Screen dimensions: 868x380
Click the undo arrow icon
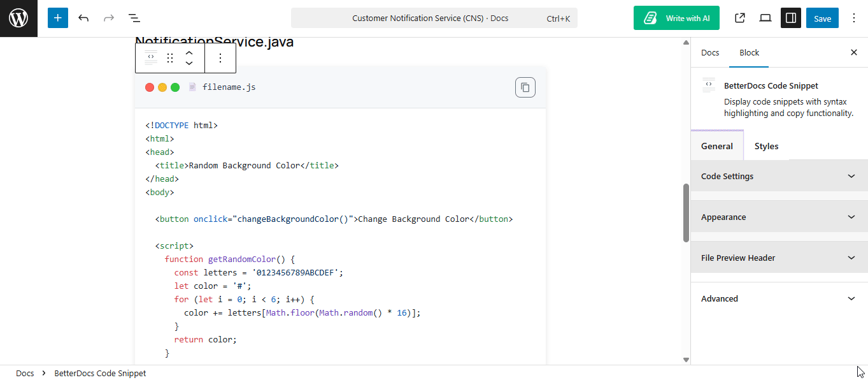click(x=83, y=18)
